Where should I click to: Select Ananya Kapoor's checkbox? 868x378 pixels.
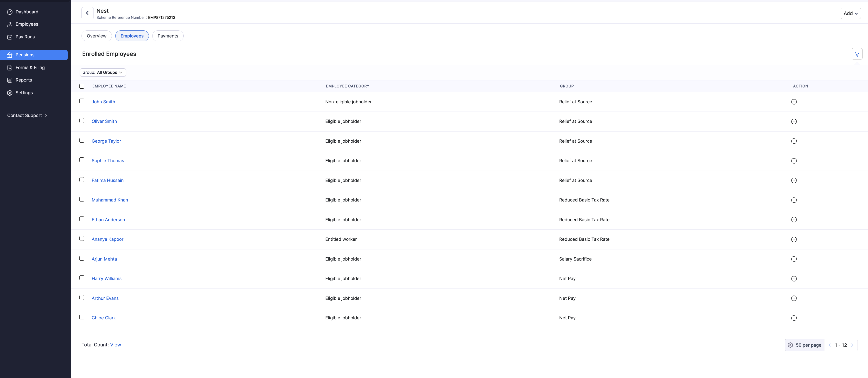pyautogui.click(x=82, y=238)
